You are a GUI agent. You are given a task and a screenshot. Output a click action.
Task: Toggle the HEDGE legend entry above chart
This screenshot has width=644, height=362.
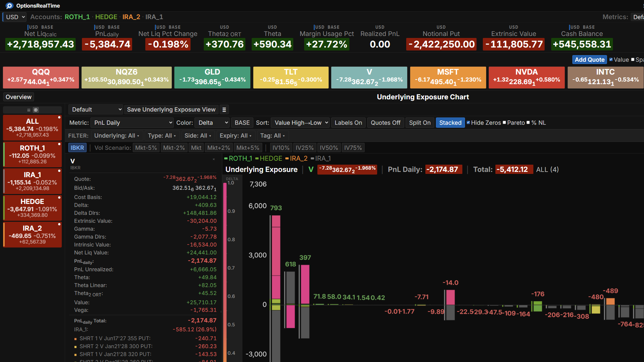[x=268, y=158]
